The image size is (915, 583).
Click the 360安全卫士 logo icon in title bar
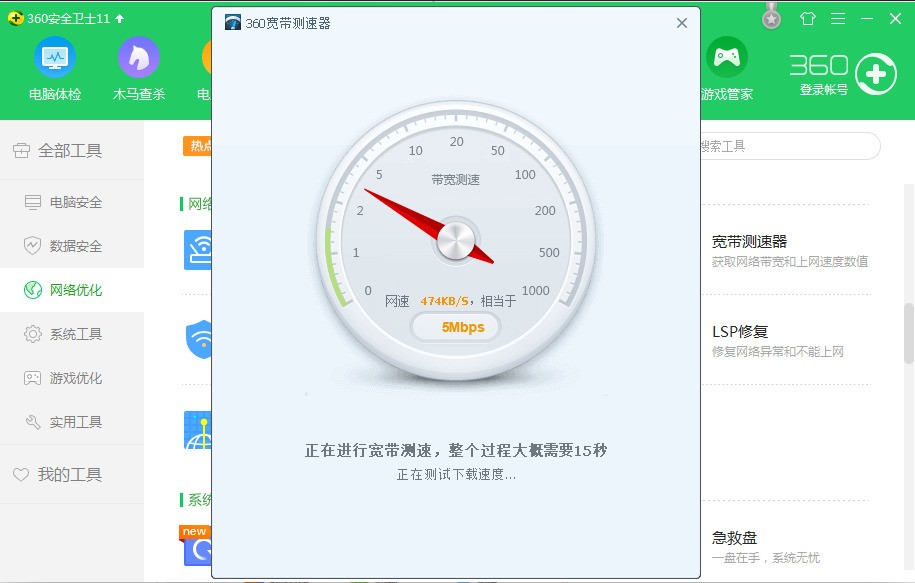pos(15,19)
